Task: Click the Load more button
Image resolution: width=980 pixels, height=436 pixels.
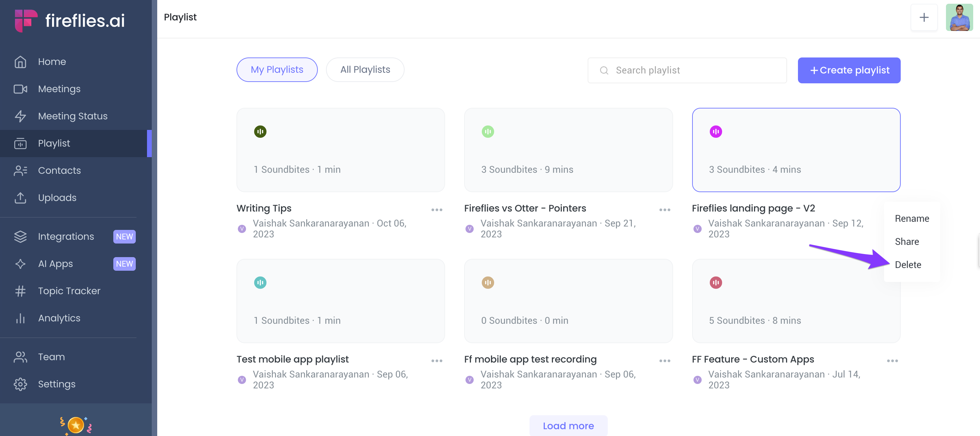Action: tap(568, 426)
